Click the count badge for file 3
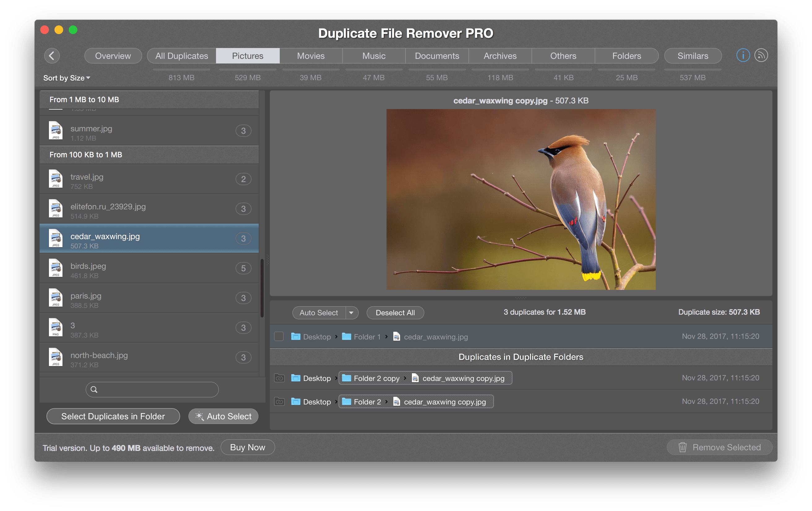Image resolution: width=812 pixels, height=511 pixels. (x=243, y=328)
